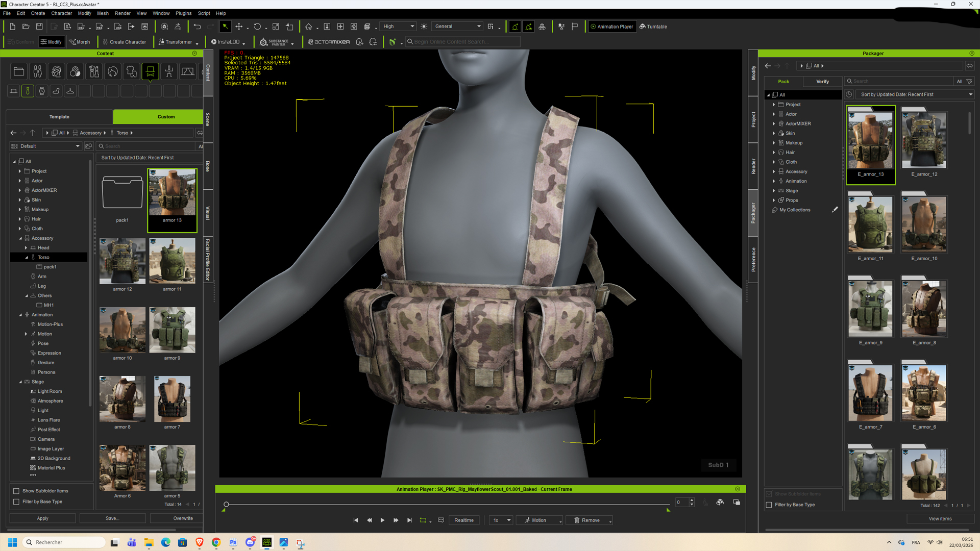The image size is (980, 551).
Task: Click the Packager search filter funnel icon
Action: 969,82
